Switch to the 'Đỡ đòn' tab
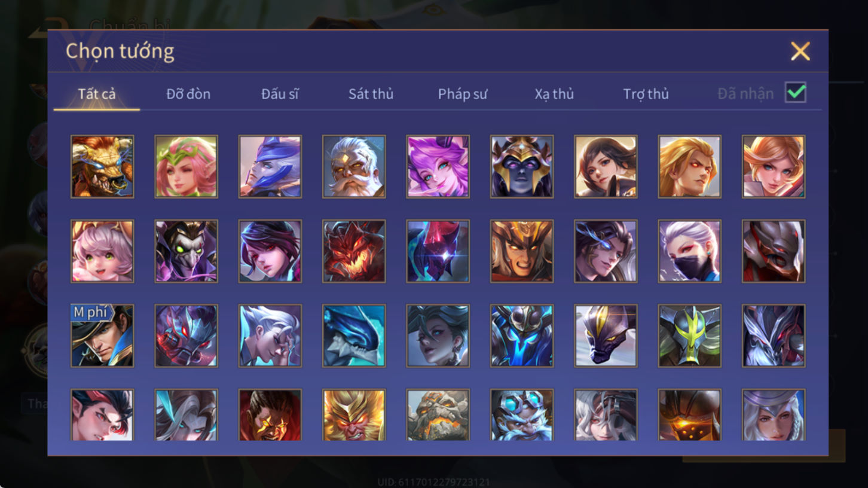 pyautogui.click(x=188, y=94)
